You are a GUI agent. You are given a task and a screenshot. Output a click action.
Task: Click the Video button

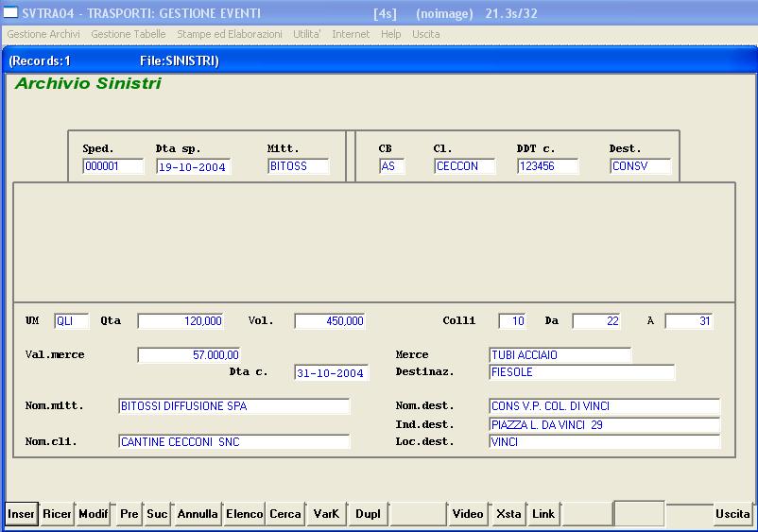tap(468, 514)
